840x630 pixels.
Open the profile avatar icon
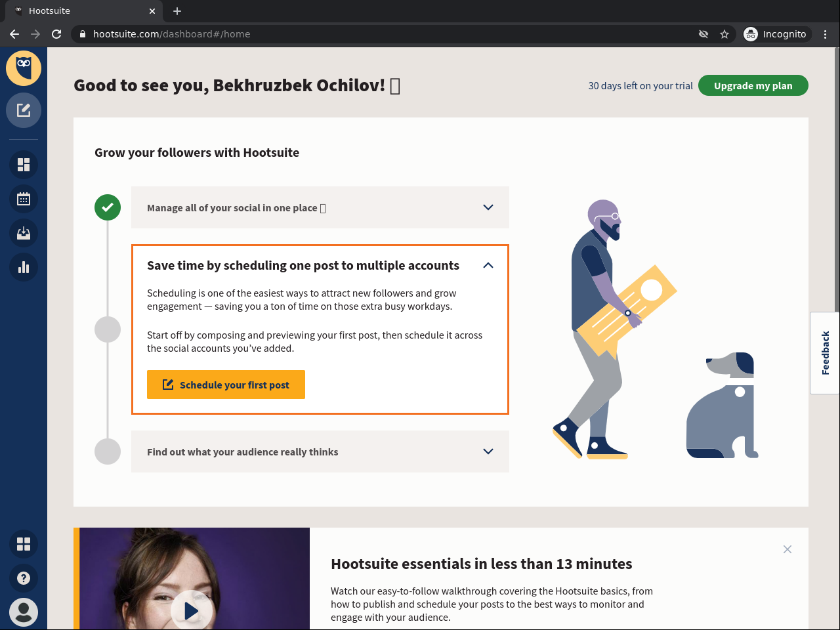24,612
